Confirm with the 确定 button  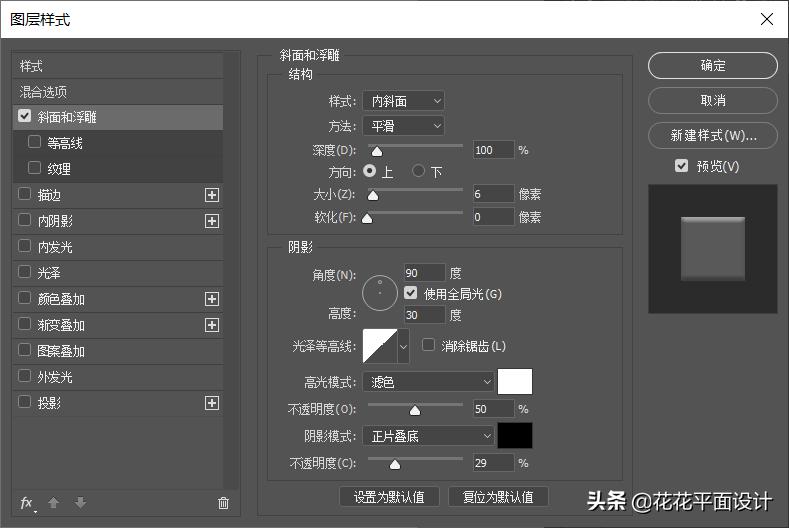(713, 65)
